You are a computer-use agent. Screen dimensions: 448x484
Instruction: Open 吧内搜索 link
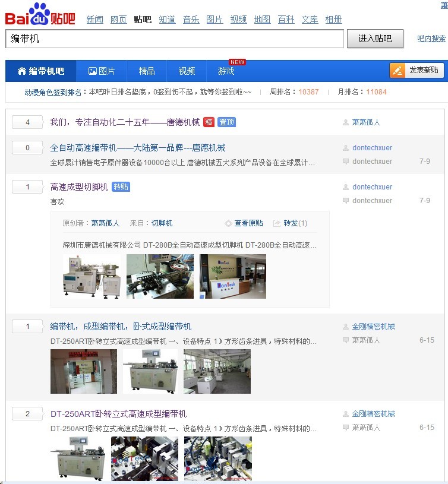click(x=431, y=39)
